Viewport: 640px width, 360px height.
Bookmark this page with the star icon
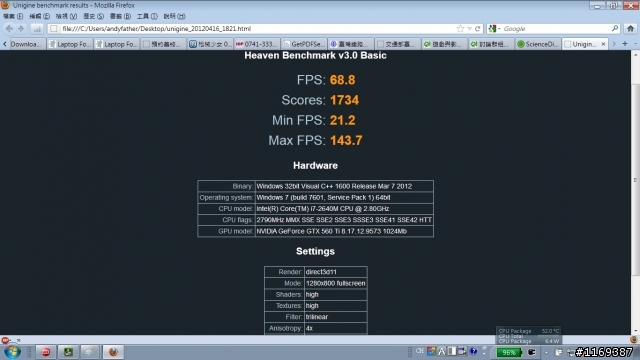point(460,29)
